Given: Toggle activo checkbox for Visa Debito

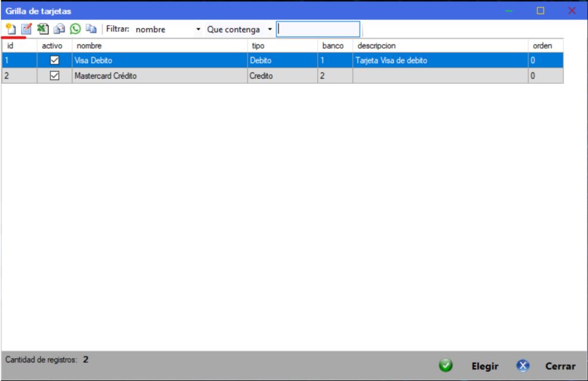Looking at the screenshot, I should click(55, 60).
